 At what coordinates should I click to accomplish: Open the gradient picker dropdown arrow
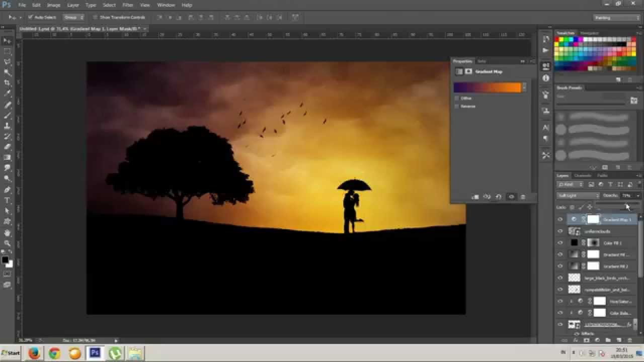tap(524, 87)
